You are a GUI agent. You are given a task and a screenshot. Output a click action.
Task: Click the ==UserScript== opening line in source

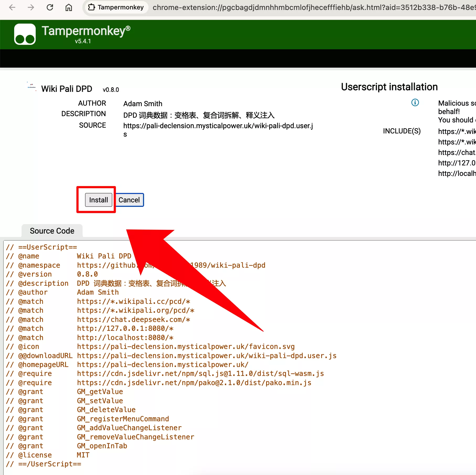coord(41,247)
